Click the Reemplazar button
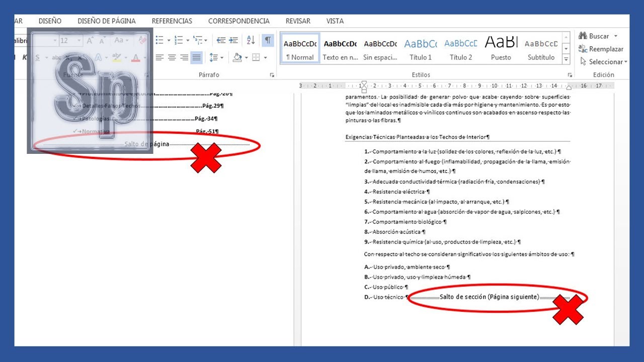This screenshot has width=644, height=362. (x=601, y=49)
